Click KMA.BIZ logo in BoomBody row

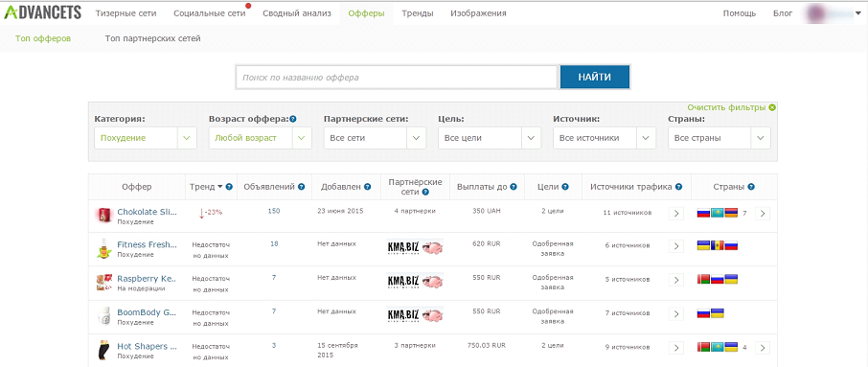point(415,315)
